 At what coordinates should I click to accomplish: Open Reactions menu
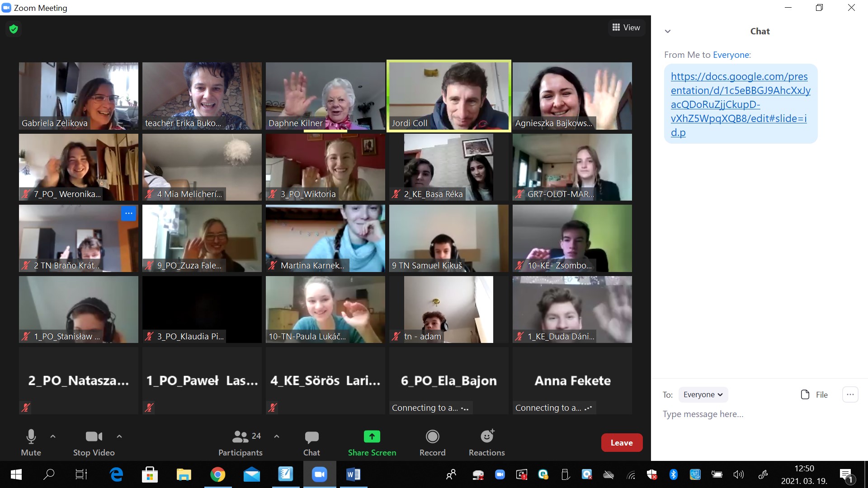coord(487,443)
